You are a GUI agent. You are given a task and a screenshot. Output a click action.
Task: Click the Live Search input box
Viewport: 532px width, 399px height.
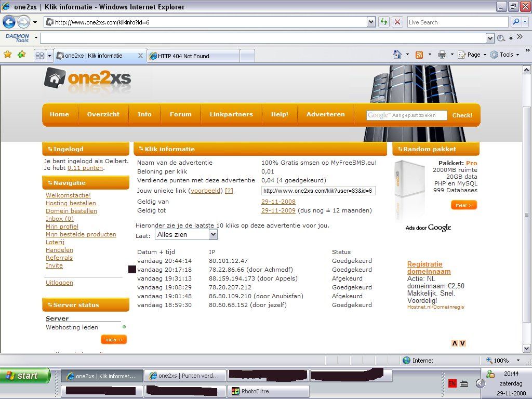[458, 22]
